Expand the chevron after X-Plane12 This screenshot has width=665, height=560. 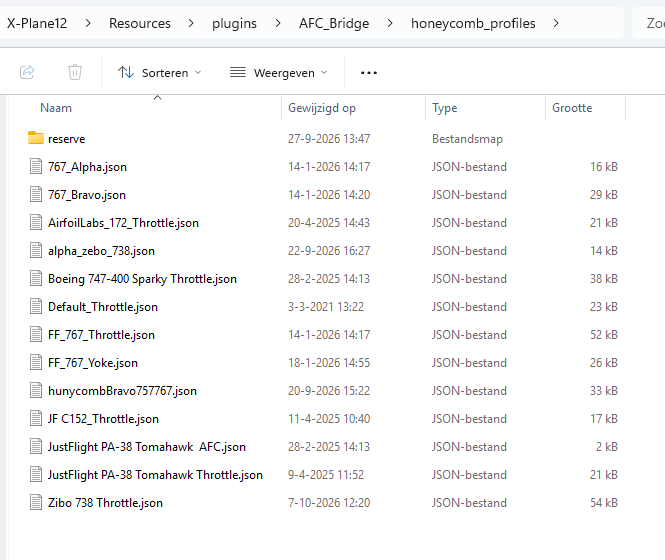pos(88,23)
